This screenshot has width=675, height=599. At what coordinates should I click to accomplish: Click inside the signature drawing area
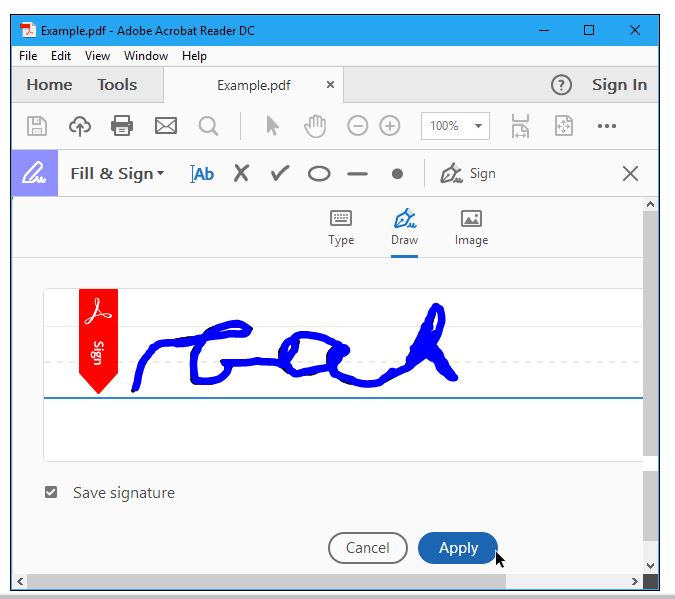click(x=343, y=375)
